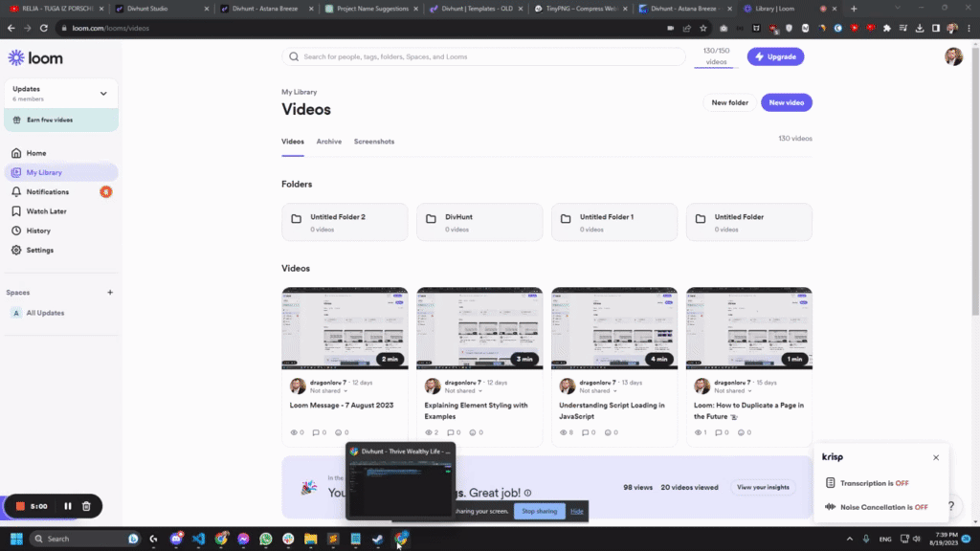This screenshot has width=980, height=551.
Task: Click the Hide sharing bar link
Action: 577,511
